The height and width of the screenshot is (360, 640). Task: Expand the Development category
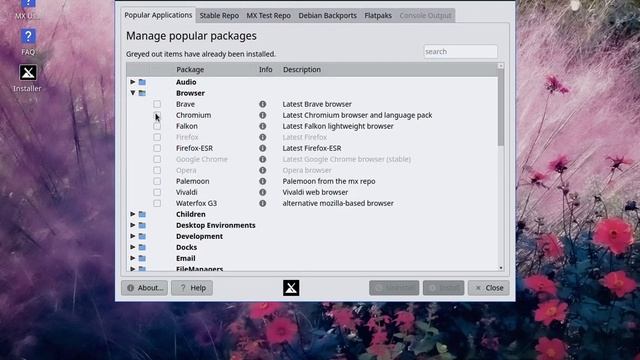point(133,236)
